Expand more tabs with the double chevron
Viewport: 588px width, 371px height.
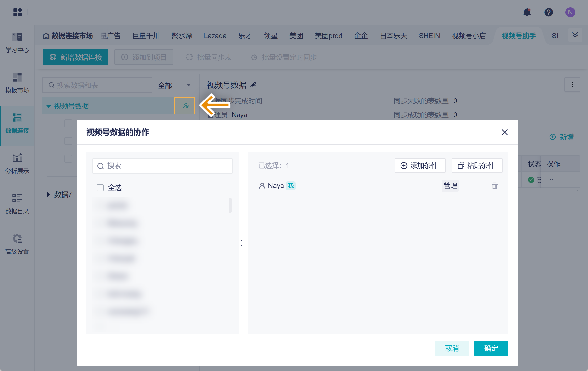tap(575, 35)
